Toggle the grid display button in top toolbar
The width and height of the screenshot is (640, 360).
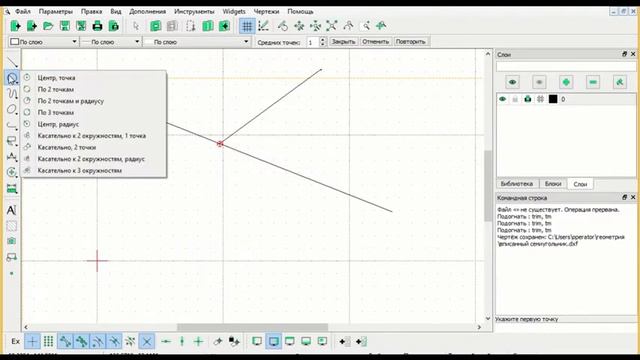(247, 26)
